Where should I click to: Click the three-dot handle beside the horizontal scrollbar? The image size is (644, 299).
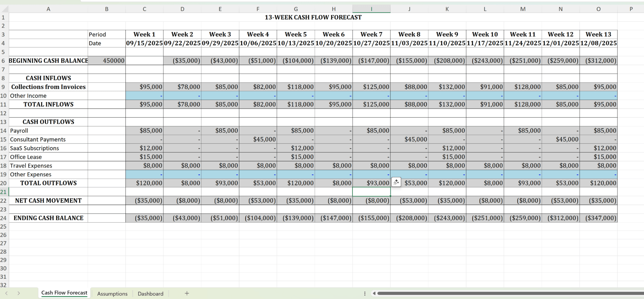(x=365, y=294)
